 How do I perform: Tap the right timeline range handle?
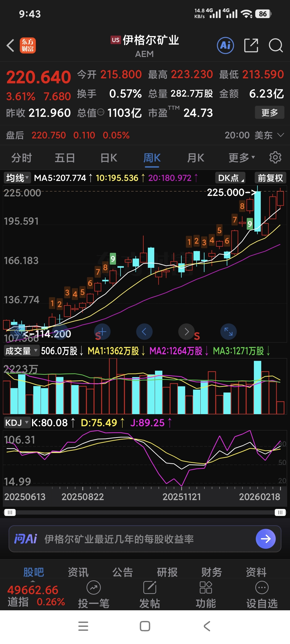(280, 512)
